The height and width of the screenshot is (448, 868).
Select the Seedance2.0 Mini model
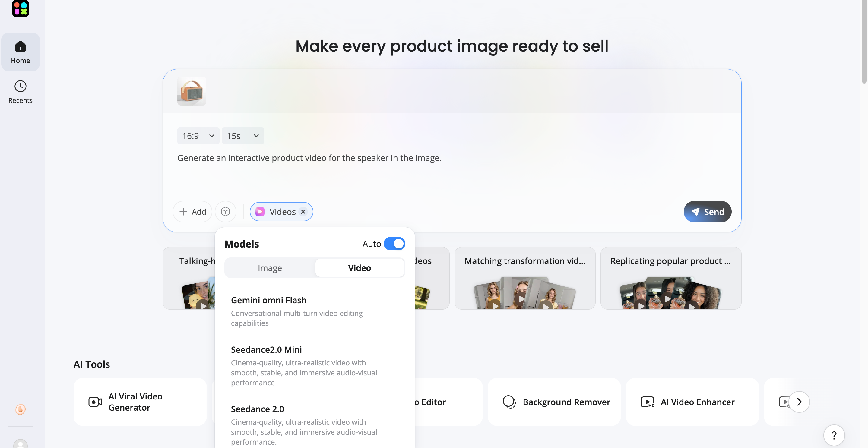[x=314, y=366]
